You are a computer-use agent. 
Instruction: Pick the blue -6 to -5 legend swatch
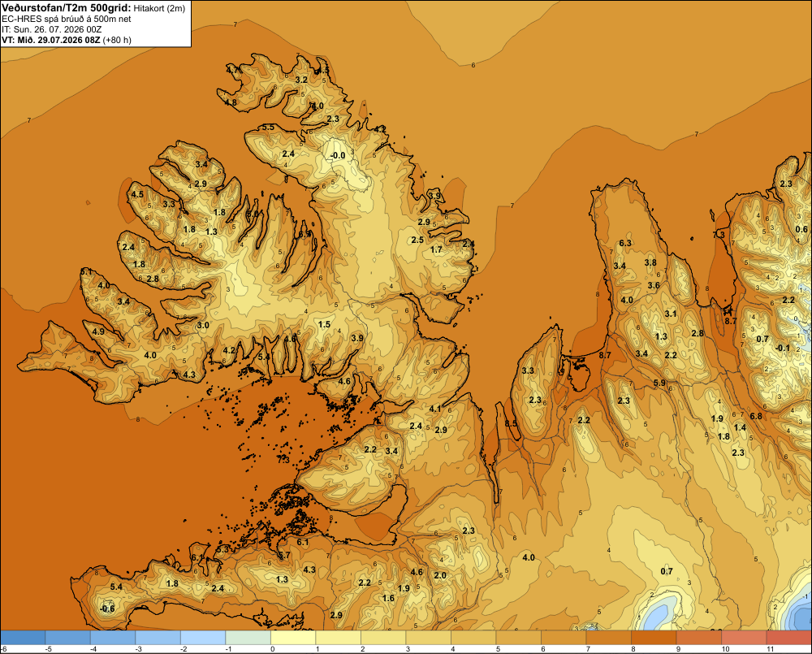[x=24, y=638]
